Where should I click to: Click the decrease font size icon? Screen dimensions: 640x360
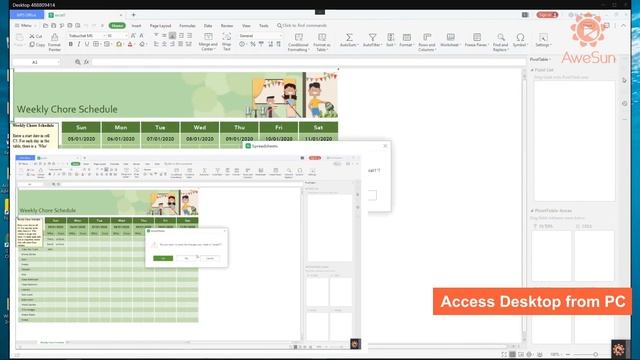[141, 36]
